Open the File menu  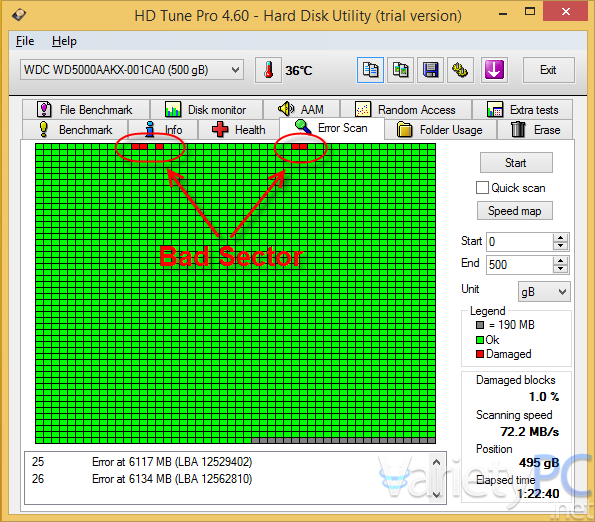tap(25, 41)
